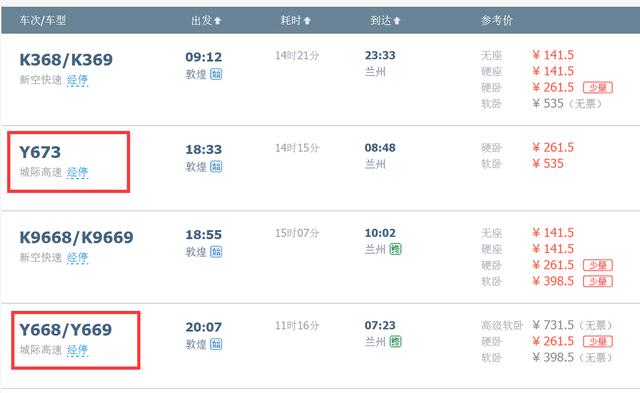Click origin station badge for Y668/Y669

pos(216,344)
